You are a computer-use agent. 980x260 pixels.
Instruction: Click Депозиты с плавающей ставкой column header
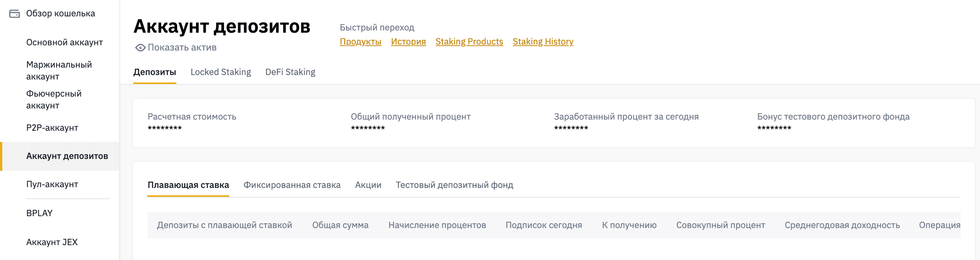coord(224,225)
